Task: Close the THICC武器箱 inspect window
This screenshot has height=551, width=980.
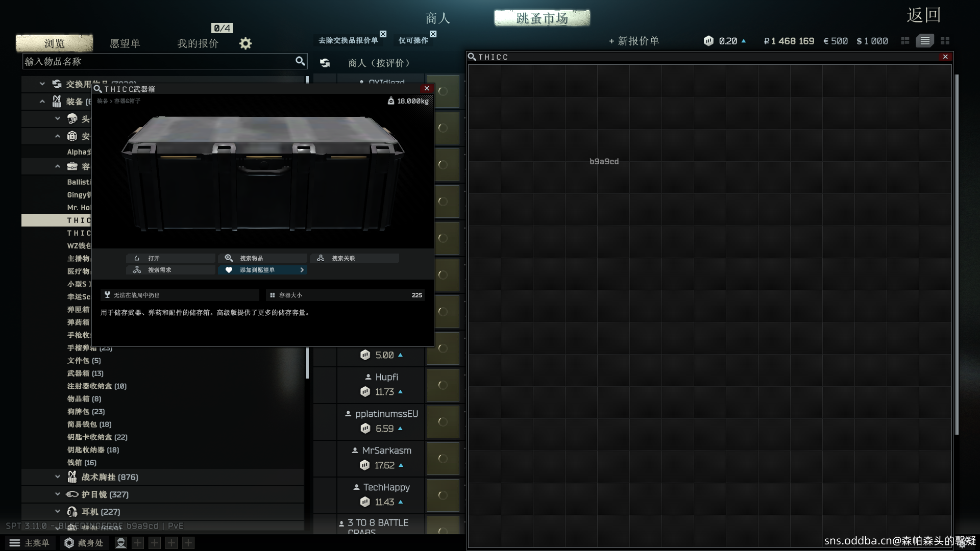Action: 427,88
